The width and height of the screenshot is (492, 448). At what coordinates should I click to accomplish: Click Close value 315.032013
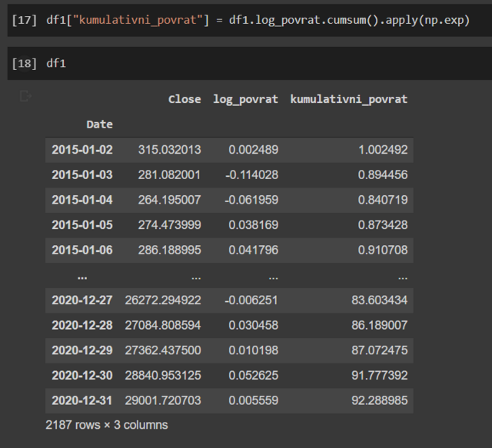pyautogui.click(x=169, y=150)
